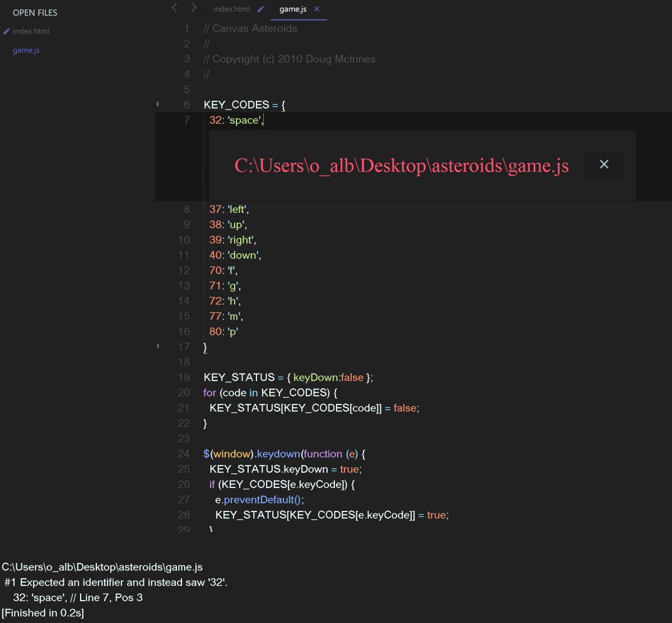Place cursor on 'KEY_CODES = {' line
This screenshot has height=623, width=672.
(x=245, y=105)
